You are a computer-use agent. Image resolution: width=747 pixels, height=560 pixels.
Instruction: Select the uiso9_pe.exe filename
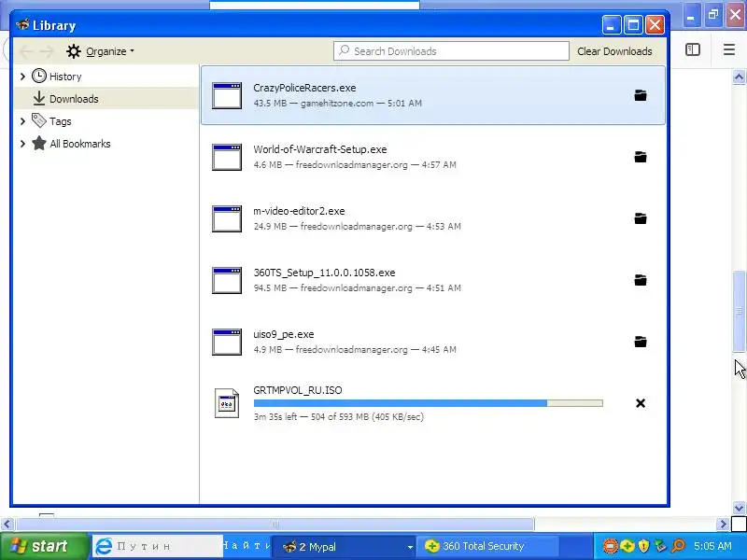[284, 334]
